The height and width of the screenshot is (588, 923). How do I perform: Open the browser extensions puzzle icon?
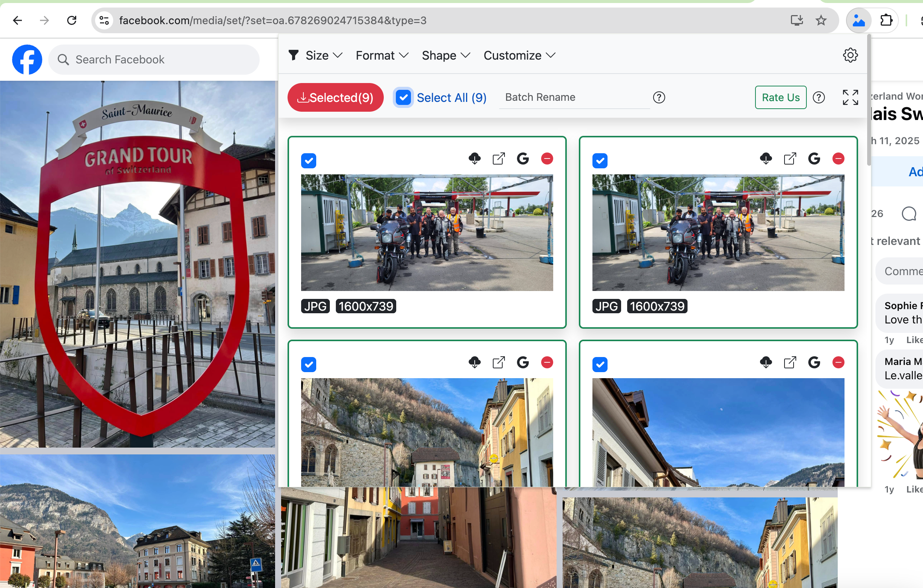886,20
